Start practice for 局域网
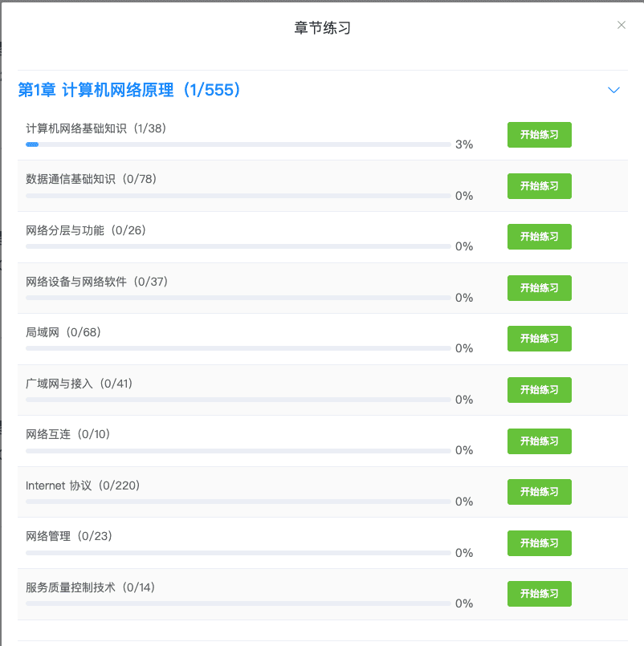The width and height of the screenshot is (644, 646). coord(540,339)
